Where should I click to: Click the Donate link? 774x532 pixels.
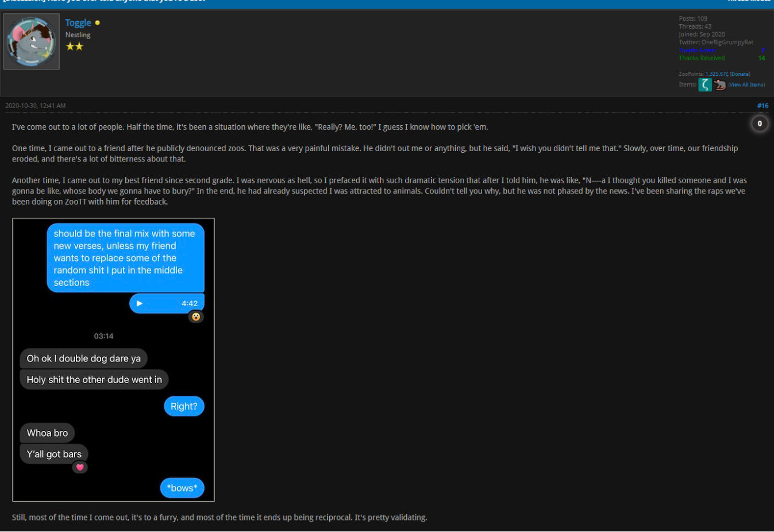pos(740,74)
